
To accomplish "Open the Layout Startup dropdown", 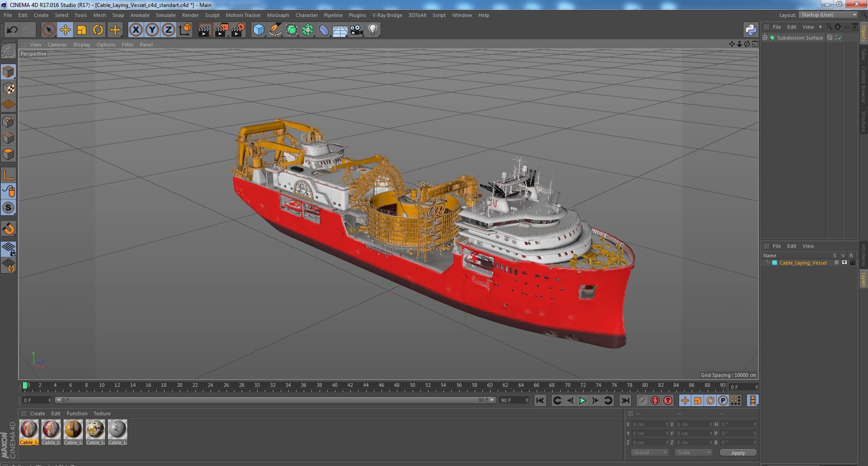I will point(828,15).
